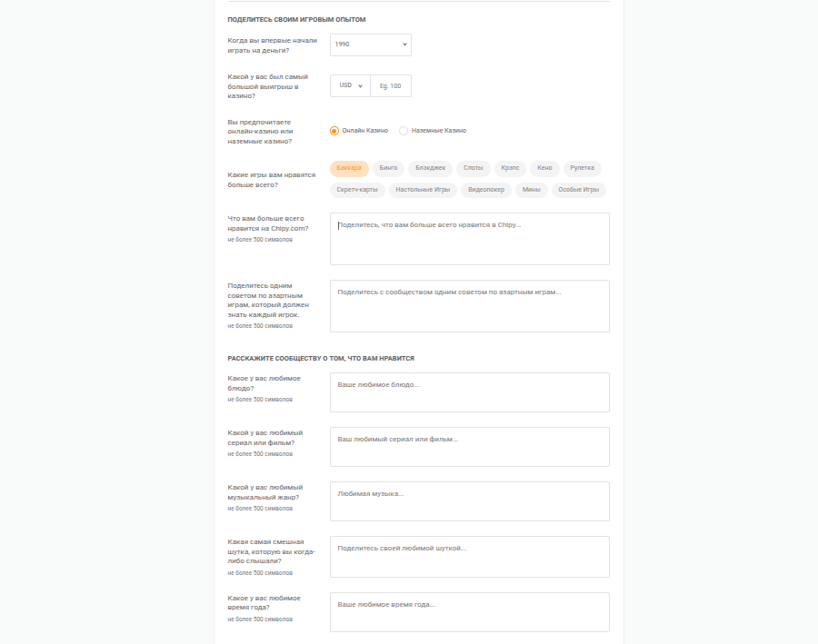
Task: Toggle the Скретч-карты game tag
Action: tap(357, 190)
